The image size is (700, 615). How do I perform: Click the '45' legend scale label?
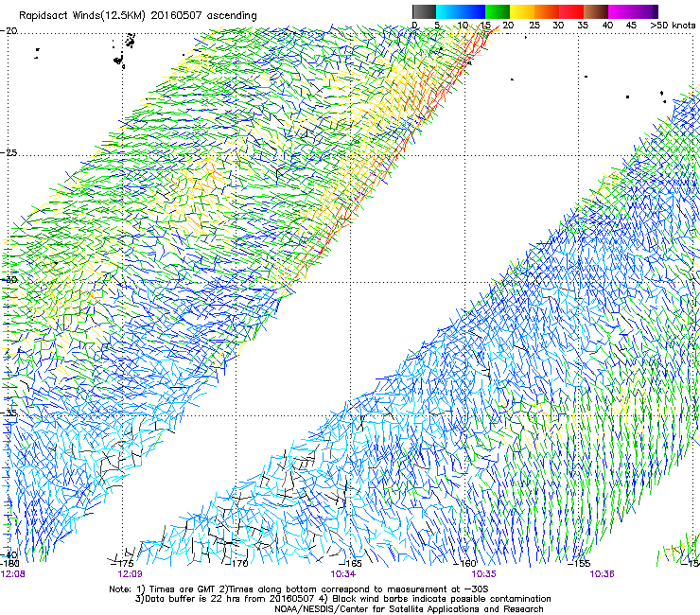(631, 26)
